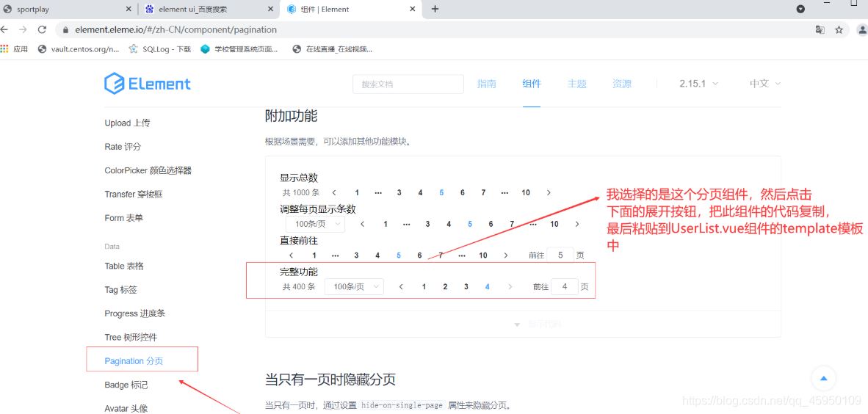868x414 pixels.
Task: Select Transfer 穿梭框 in sidebar
Action: coord(134,195)
